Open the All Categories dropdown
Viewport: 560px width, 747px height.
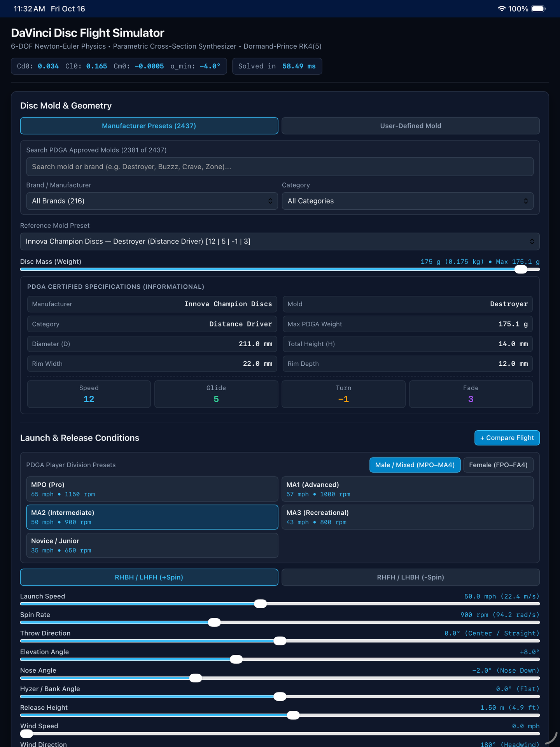pos(408,201)
